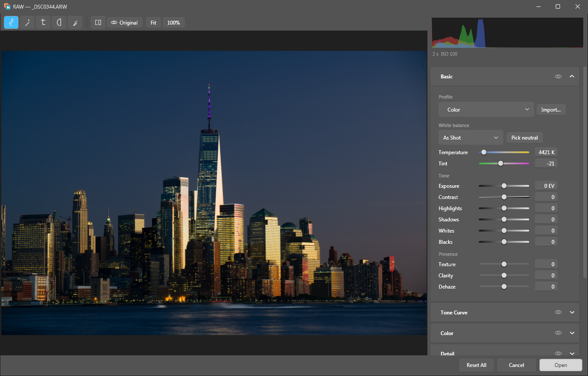Click the Contrast slider handle

tap(504, 197)
